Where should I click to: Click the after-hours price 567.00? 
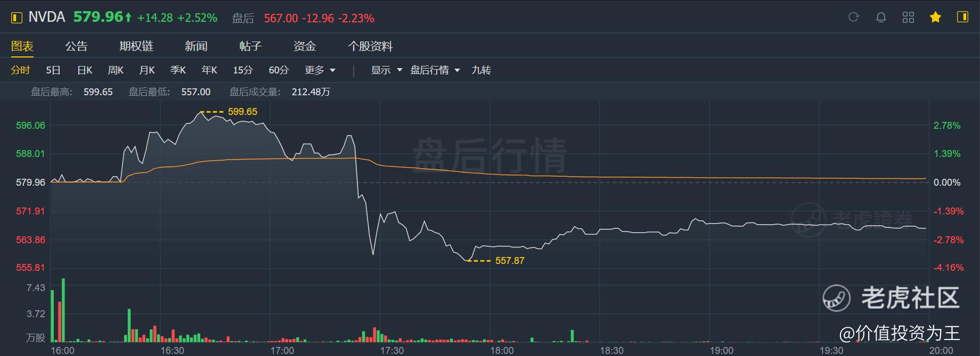coord(281,18)
